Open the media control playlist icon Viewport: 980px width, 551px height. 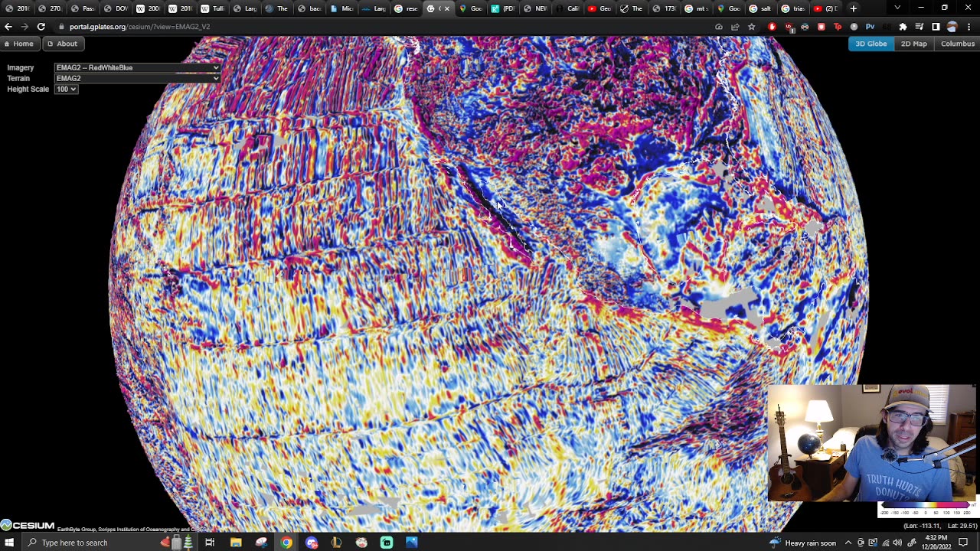919,27
